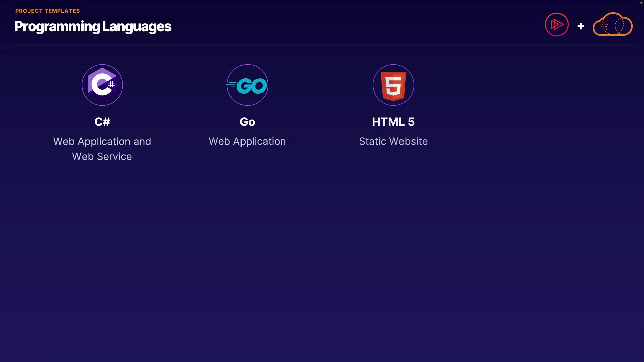Screen dimensions: 644x362
Task: Click the hash symbol inside C# logo
Action: pyautogui.click(x=112, y=84)
